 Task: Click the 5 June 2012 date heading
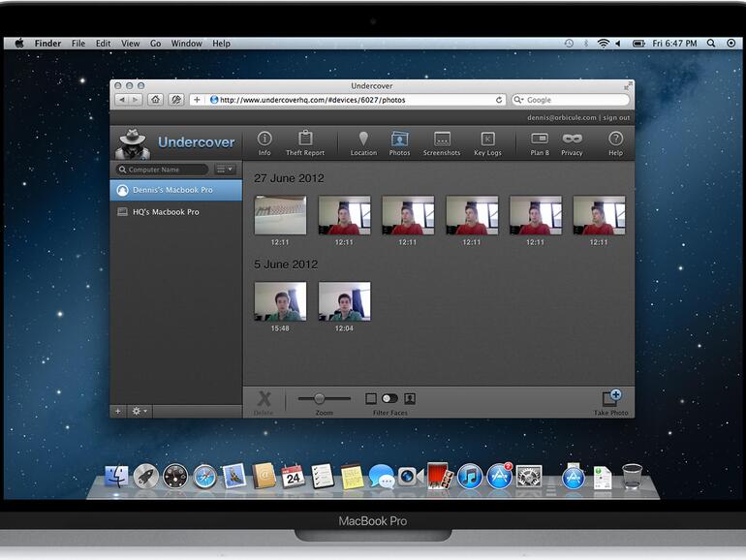pos(286,264)
